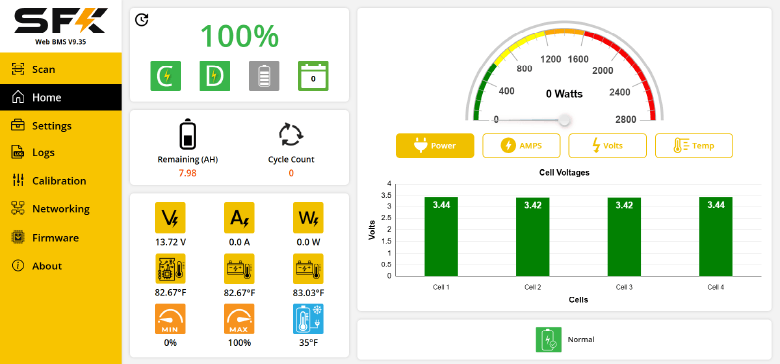Viewport: 780px width, 364px height.
Task: Click the Cell 1 voltage bar
Action: coord(441,237)
